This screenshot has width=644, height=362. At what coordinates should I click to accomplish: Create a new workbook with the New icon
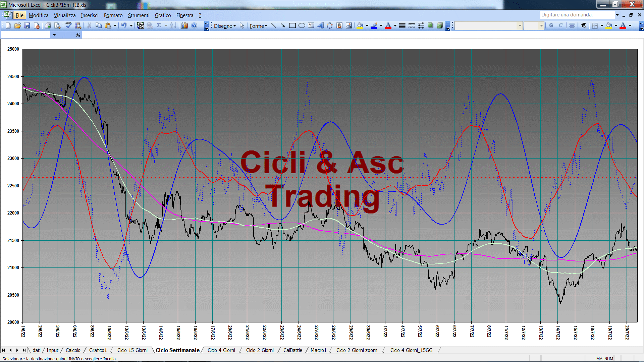pyautogui.click(x=8, y=25)
